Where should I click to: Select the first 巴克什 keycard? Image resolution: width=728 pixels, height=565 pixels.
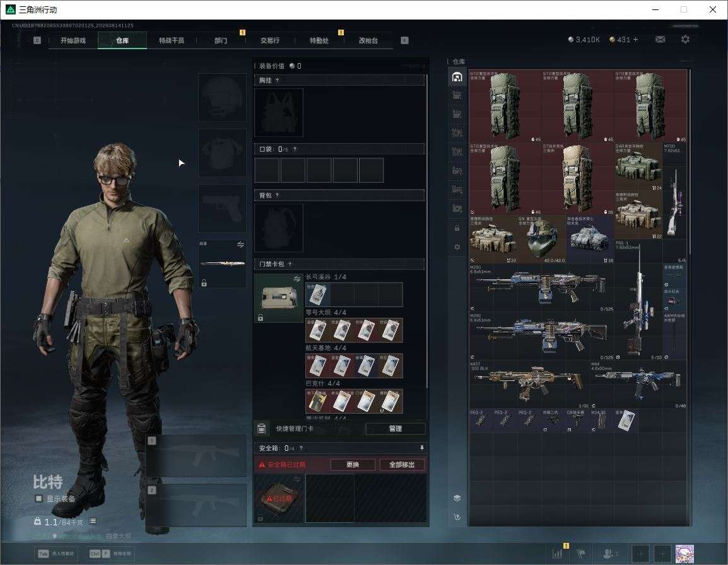click(x=318, y=401)
